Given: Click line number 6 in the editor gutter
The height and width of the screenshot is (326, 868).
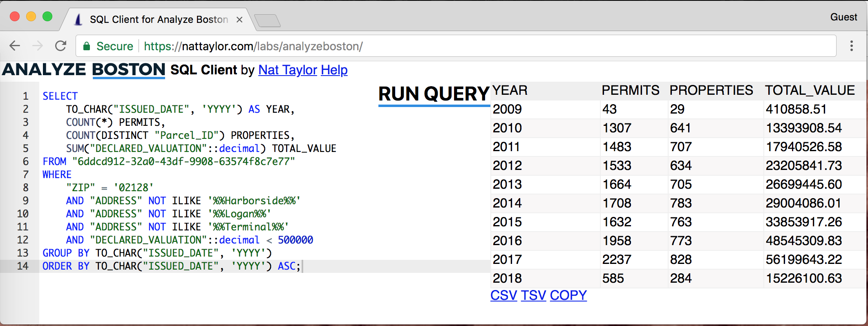Looking at the screenshot, I should 26,161.
